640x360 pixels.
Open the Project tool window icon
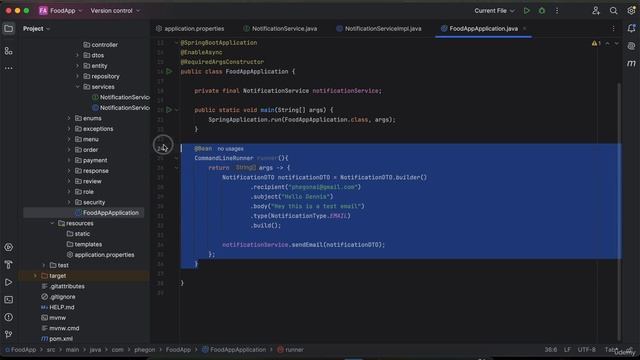tap(9, 29)
